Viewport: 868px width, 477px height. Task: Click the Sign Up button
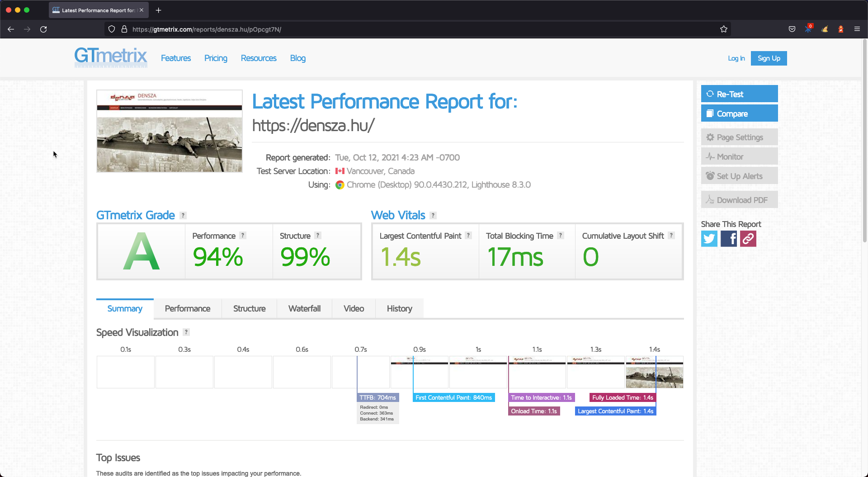coord(769,58)
